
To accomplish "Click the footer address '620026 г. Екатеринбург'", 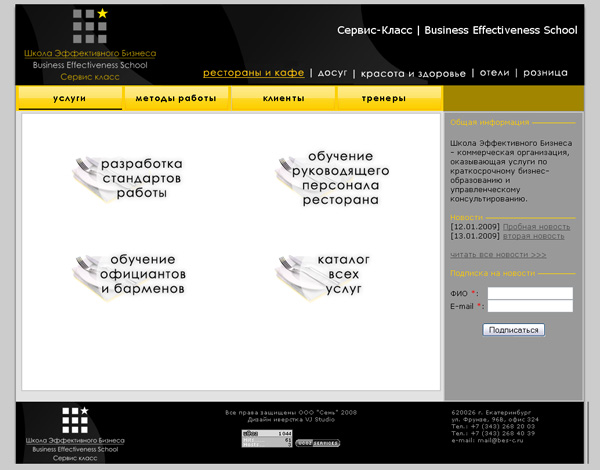I will pos(491,413).
